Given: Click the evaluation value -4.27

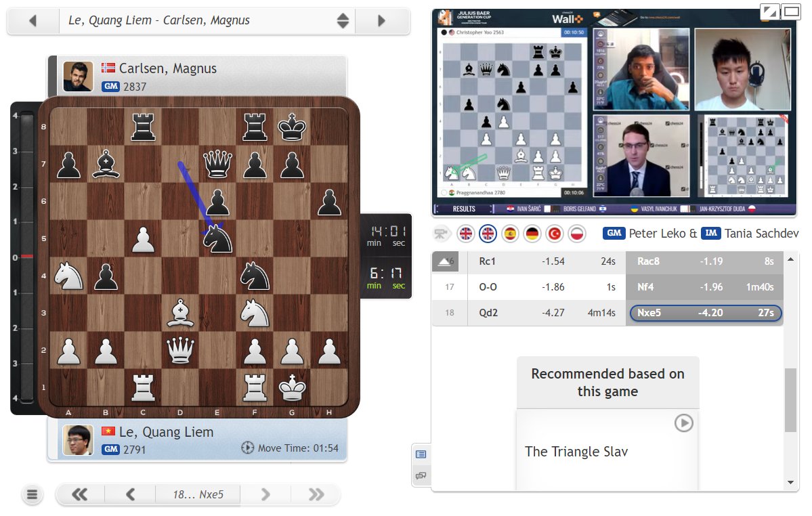Looking at the screenshot, I should 553,313.
